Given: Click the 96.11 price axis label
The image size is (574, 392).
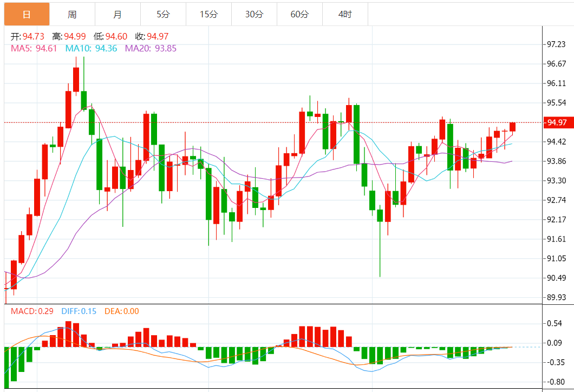Looking at the screenshot, I should 556,83.
